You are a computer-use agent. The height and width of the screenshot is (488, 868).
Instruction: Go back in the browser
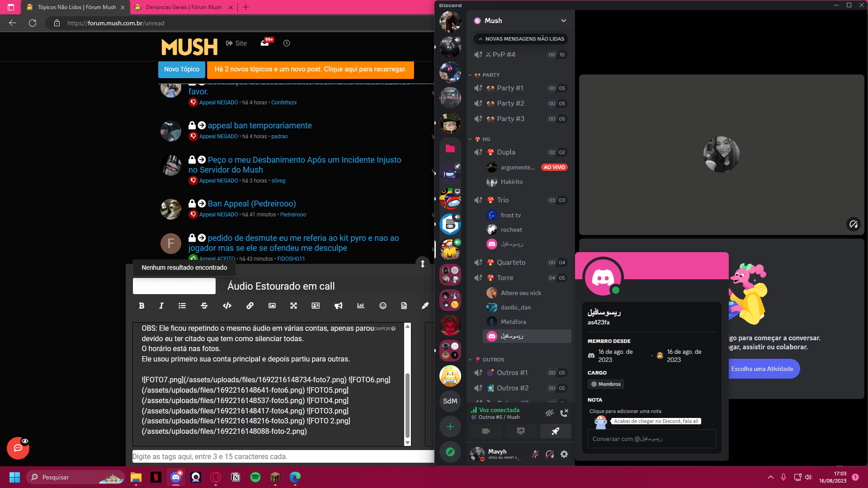pos(13,23)
